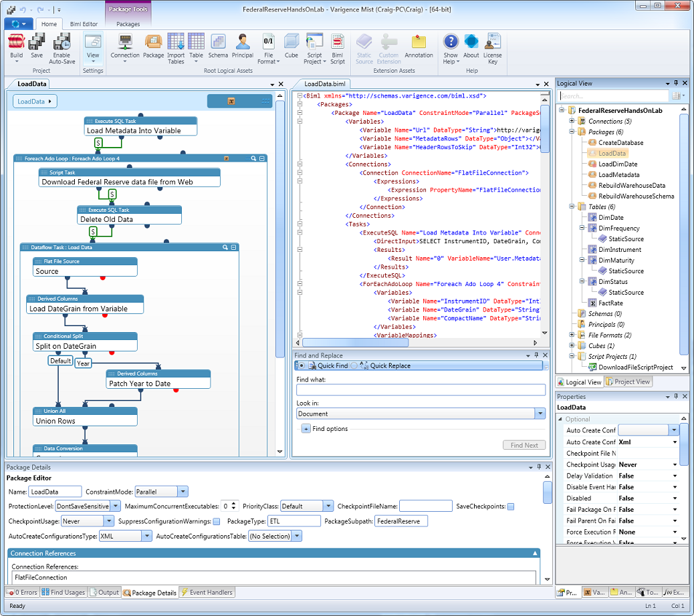Toggle SuppressConfigurationWarnings checkbox
The width and height of the screenshot is (694, 616).
tap(217, 521)
